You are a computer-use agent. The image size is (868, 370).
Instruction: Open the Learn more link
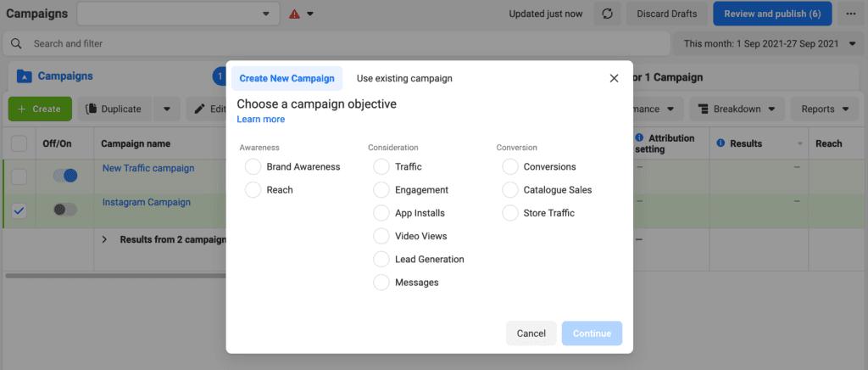pos(260,120)
